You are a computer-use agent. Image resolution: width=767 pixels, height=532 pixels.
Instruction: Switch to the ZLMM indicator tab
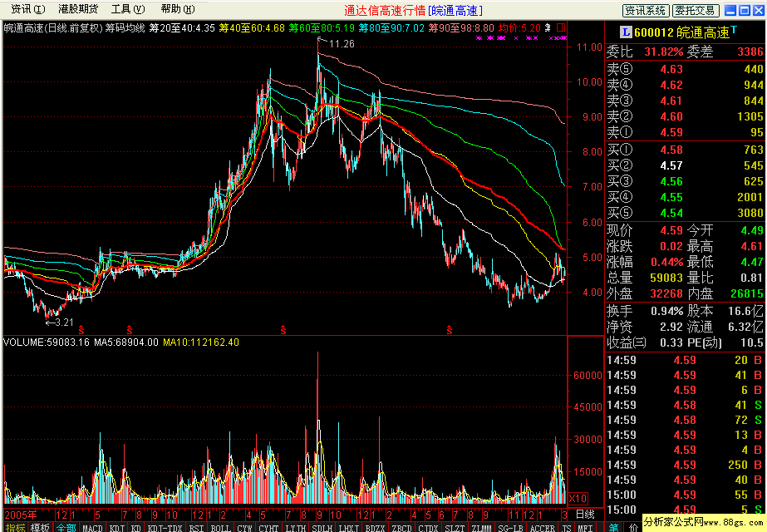coord(481,528)
